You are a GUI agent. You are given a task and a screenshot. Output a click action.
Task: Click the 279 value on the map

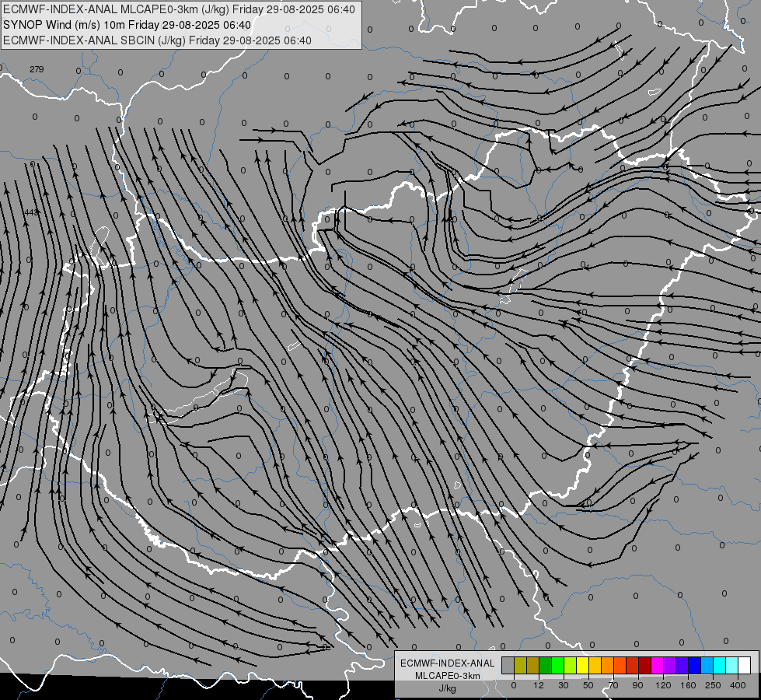pyautogui.click(x=37, y=69)
